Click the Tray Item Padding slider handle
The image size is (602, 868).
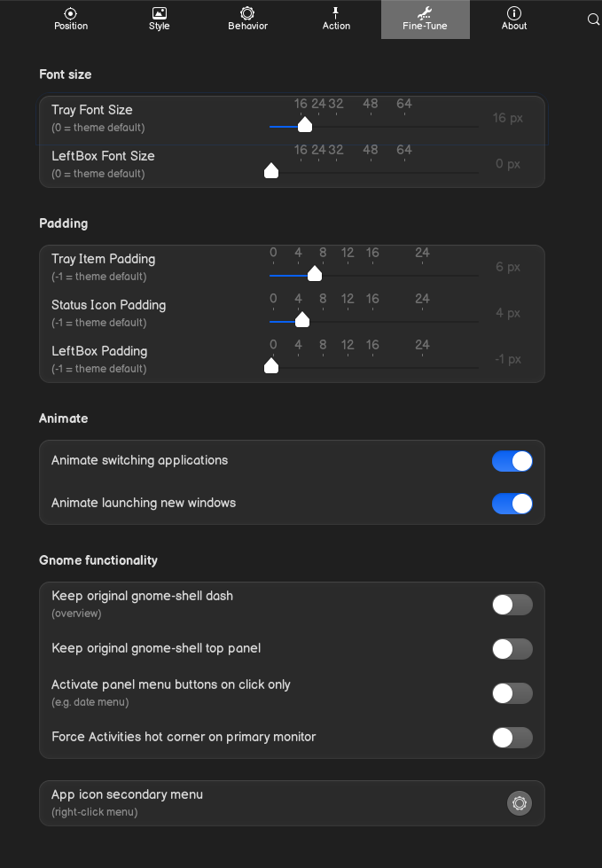pos(314,274)
